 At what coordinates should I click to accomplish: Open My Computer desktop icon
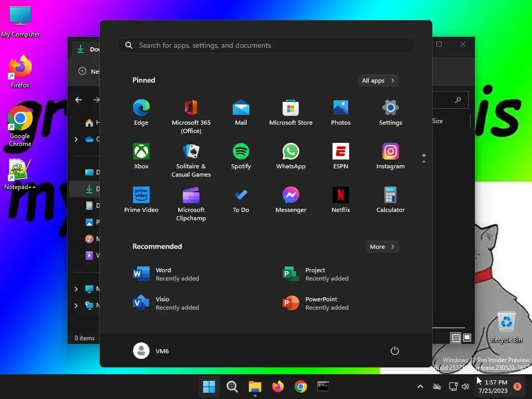coord(20,22)
